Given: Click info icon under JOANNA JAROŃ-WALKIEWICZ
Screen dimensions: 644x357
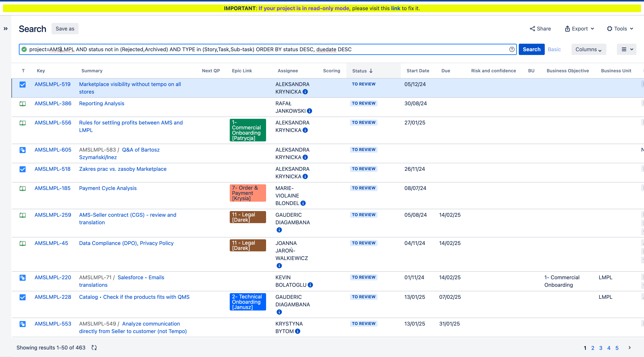Looking at the screenshot, I should tap(279, 266).
